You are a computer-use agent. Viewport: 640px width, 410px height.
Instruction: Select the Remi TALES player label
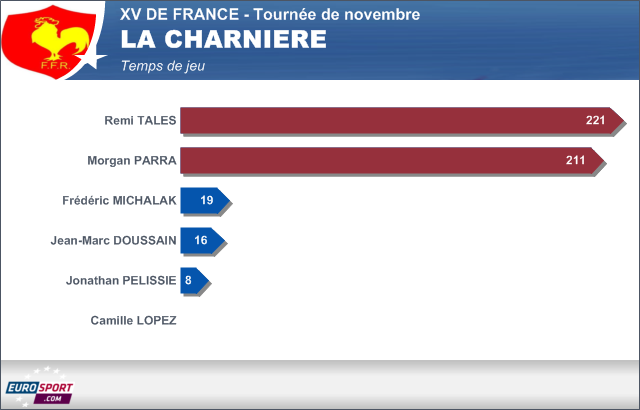click(140, 121)
